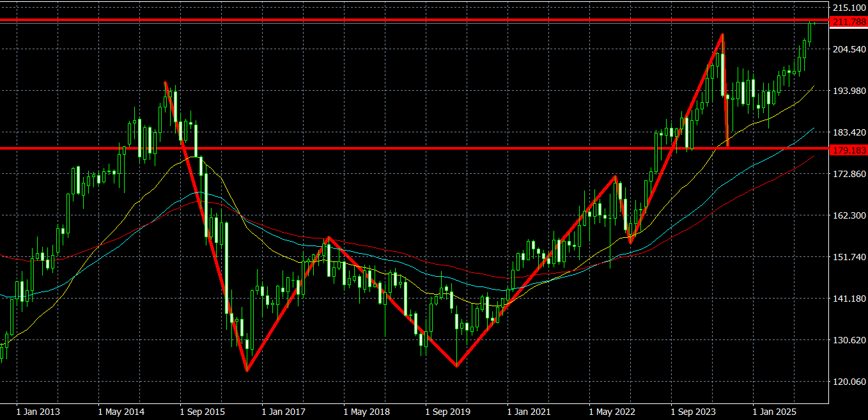
Task: Click the 1 May 2022 date label
Action: coord(612,412)
